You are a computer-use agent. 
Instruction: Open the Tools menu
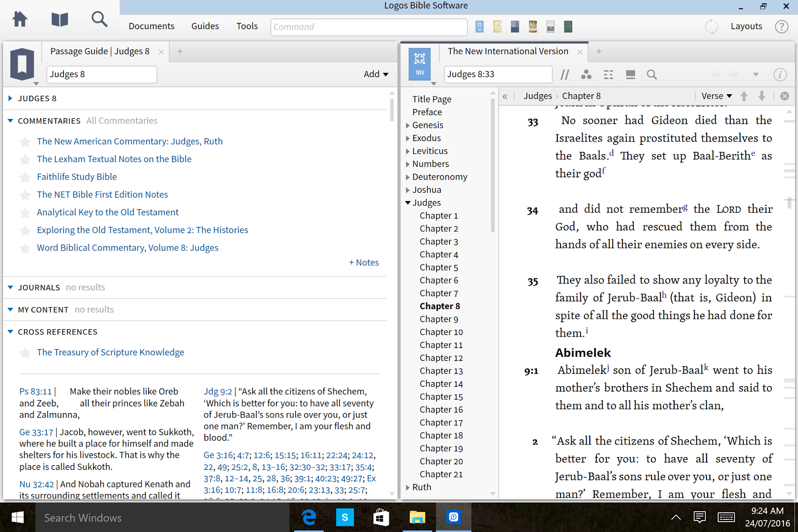[x=247, y=26]
